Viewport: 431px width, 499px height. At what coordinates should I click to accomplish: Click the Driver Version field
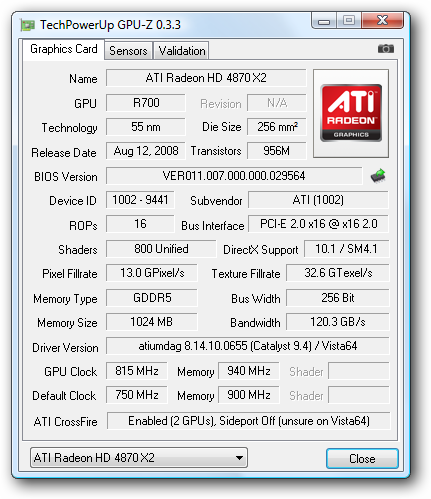click(247, 346)
